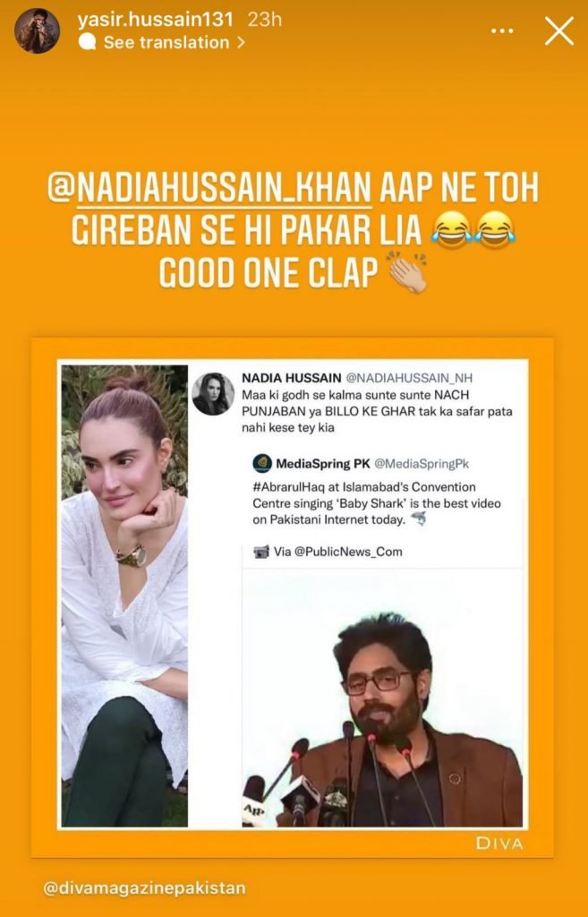Open yasir.hussain131 profile picture

37,31
